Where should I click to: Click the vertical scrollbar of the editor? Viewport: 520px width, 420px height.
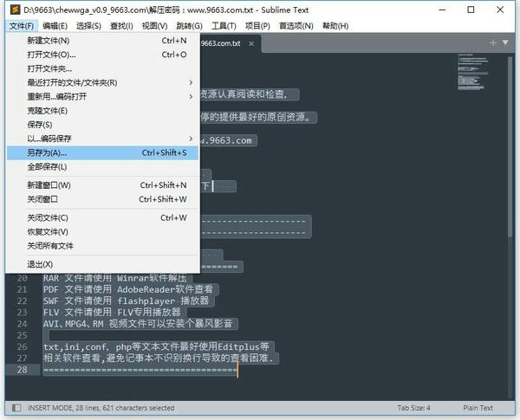(510, 147)
